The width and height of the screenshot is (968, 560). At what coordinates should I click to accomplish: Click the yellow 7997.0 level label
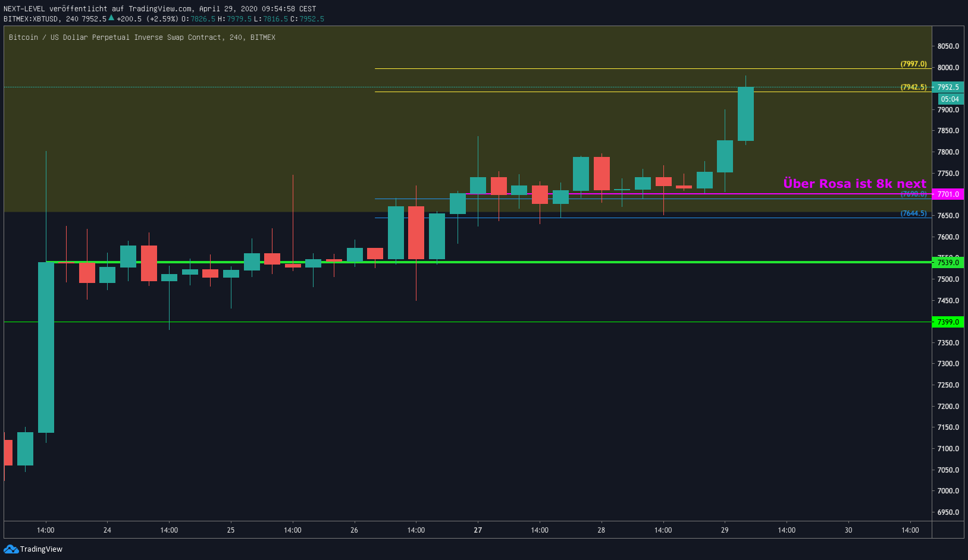(913, 64)
